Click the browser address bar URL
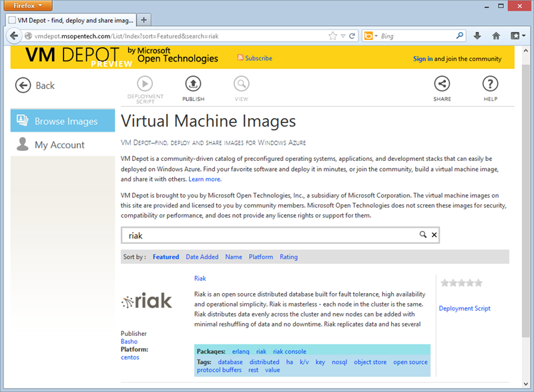Screen dimensions: 534x392 [x=127, y=36]
